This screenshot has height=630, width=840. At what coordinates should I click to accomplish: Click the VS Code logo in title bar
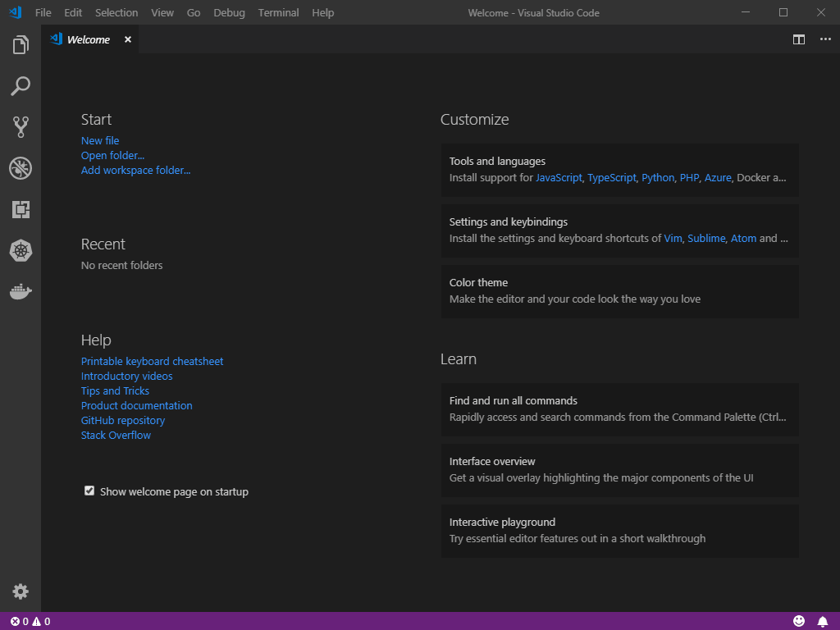tap(16, 12)
